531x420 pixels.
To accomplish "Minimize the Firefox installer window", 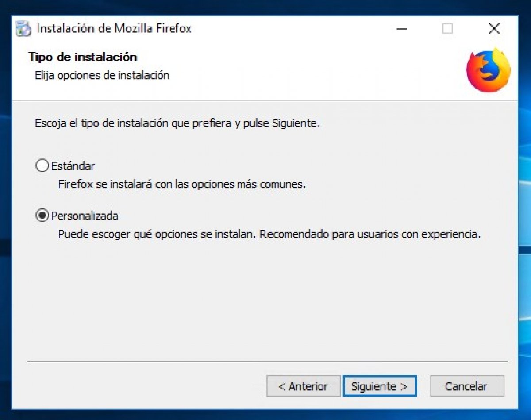I will click(x=402, y=29).
